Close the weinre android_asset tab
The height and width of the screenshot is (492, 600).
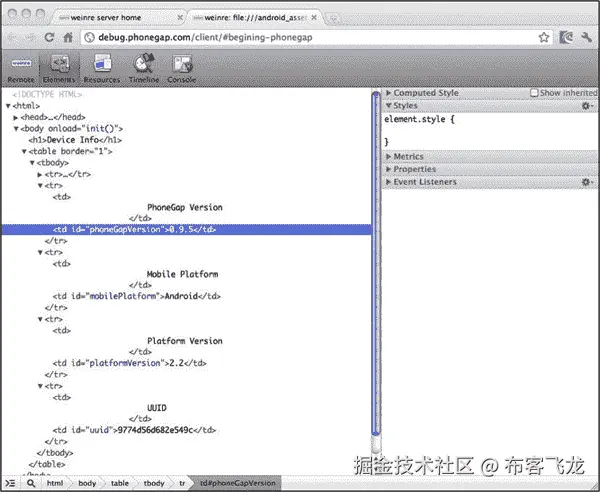314,18
